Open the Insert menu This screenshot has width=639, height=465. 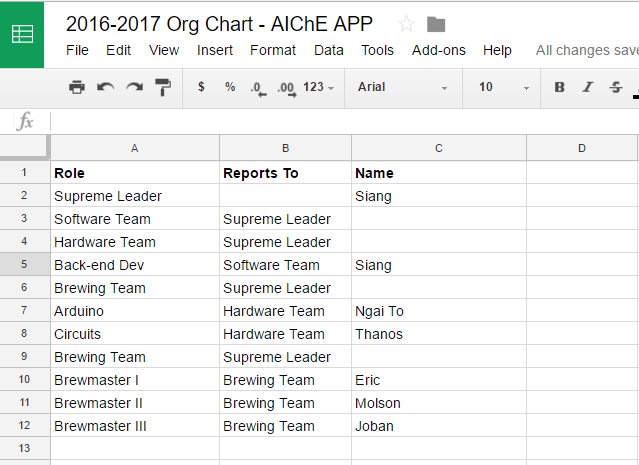coord(215,50)
